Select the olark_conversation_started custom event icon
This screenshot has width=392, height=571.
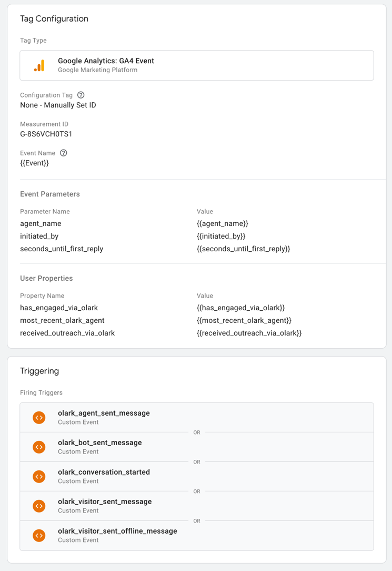click(x=39, y=476)
